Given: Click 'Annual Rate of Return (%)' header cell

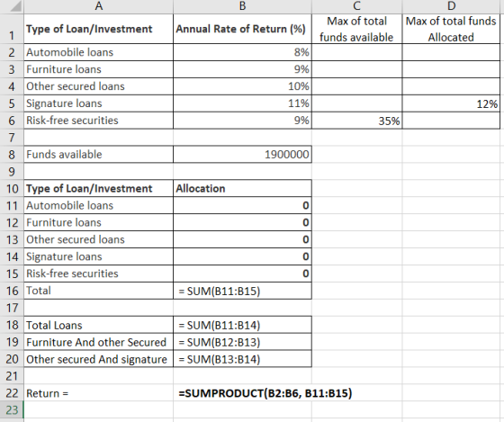Looking at the screenshot, I should click(242, 29).
